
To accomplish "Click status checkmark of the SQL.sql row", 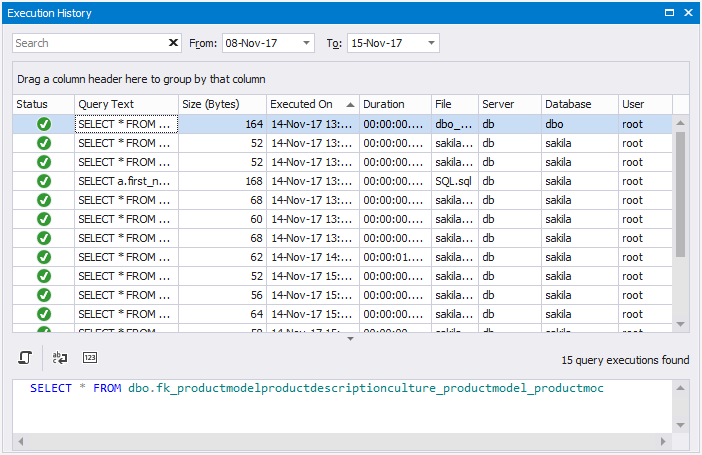I will tap(44, 181).
